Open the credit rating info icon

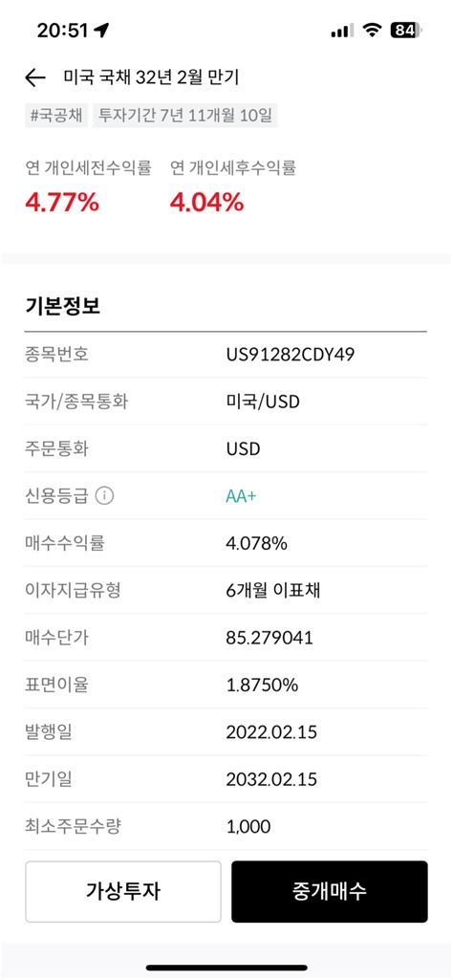pyautogui.click(x=104, y=496)
